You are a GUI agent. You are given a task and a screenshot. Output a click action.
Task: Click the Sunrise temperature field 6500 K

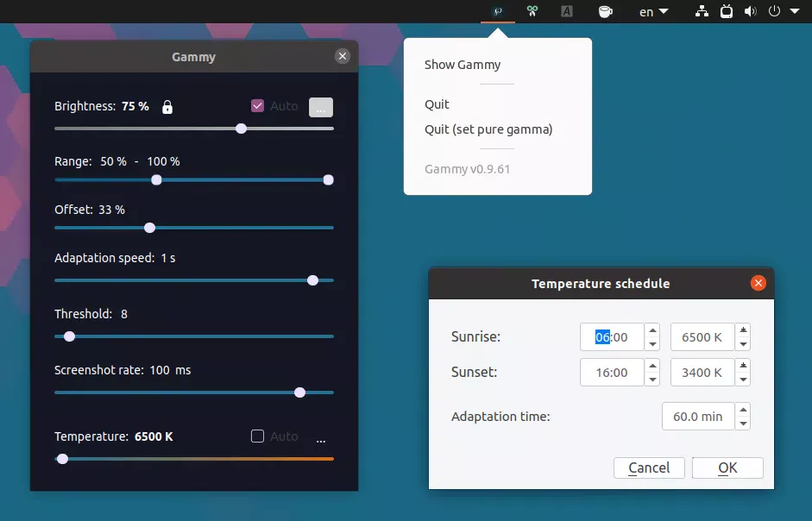click(x=702, y=337)
